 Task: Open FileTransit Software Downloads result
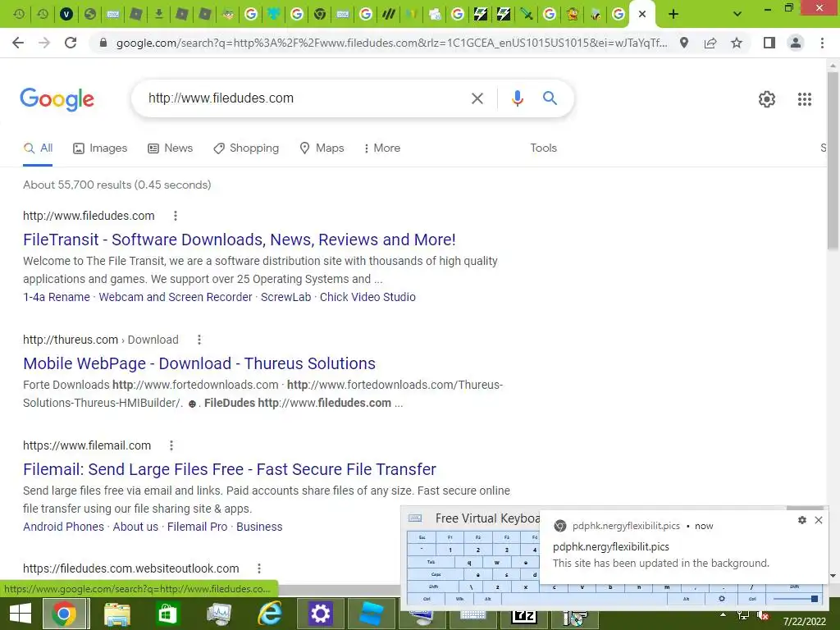pyautogui.click(x=239, y=240)
